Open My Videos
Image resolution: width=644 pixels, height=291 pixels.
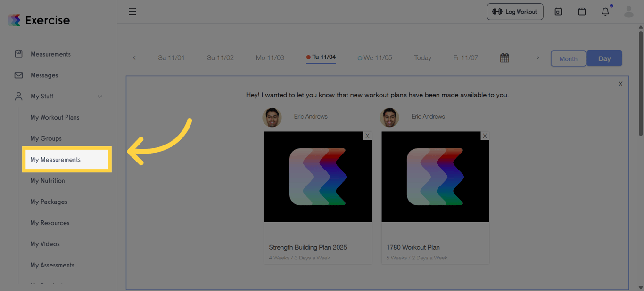(45, 244)
